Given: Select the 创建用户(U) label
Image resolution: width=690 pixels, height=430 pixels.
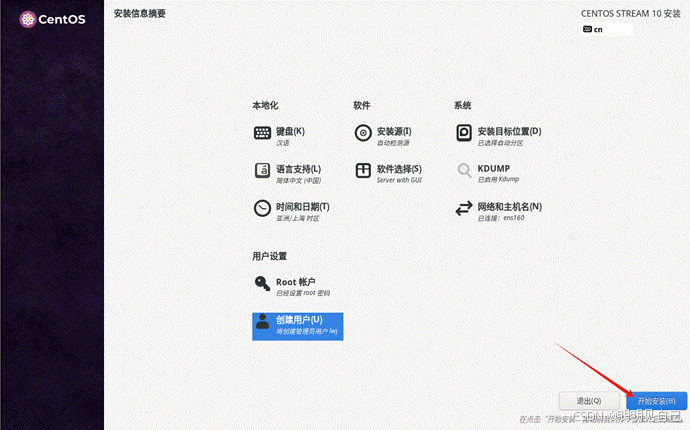Looking at the screenshot, I should [299, 320].
